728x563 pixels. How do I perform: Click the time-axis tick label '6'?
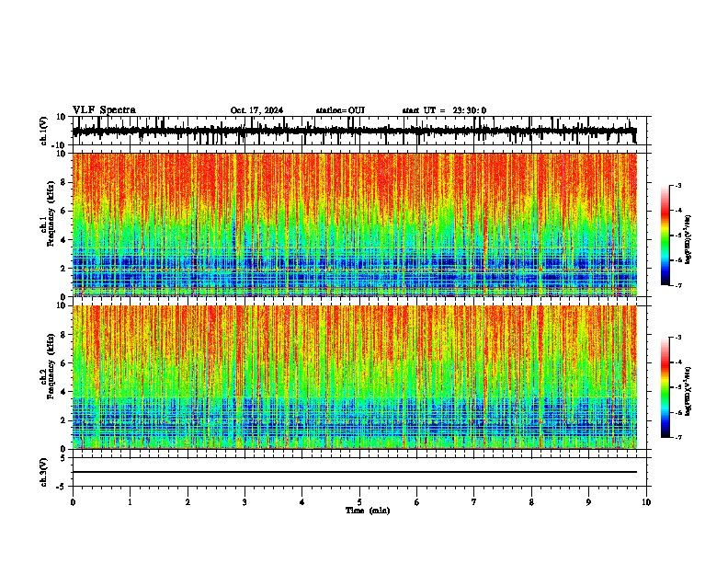pyautogui.click(x=417, y=502)
